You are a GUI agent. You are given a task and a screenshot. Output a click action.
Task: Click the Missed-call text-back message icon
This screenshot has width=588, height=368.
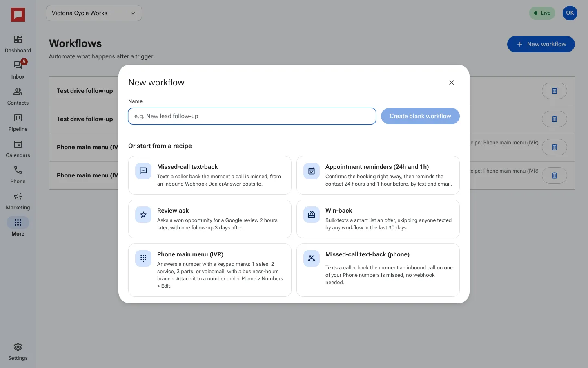[143, 171]
